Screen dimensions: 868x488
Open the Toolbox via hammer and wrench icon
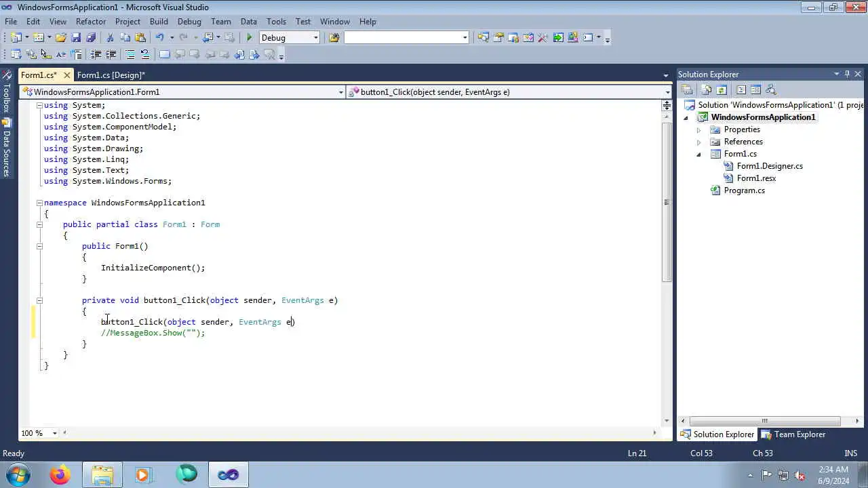pyautogui.click(x=542, y=38)
